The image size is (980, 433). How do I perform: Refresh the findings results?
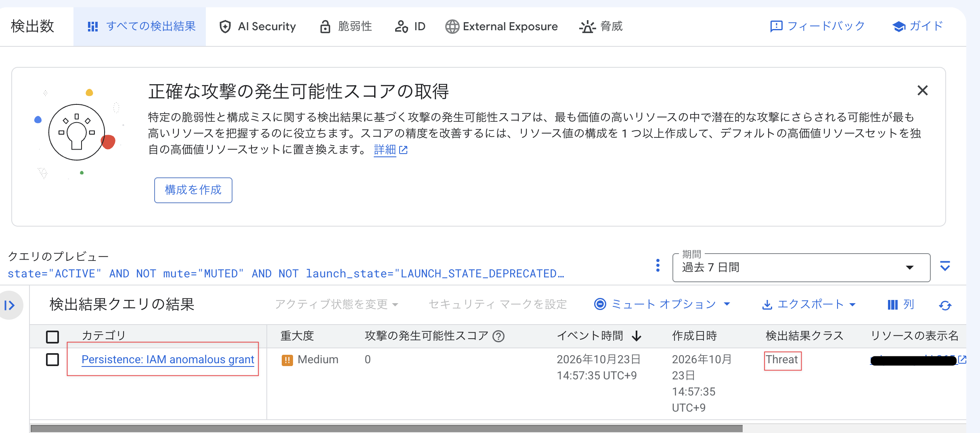click(x=945, y=305)
